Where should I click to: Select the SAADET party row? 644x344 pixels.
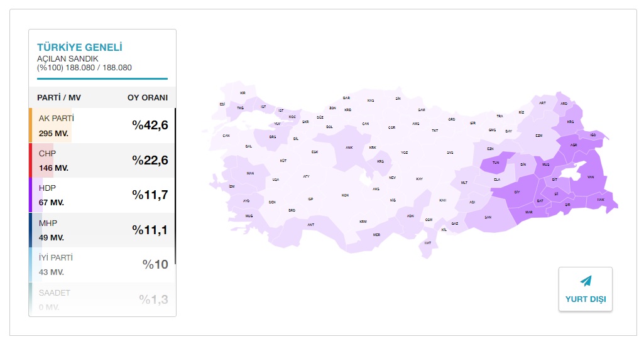point(102,299)
